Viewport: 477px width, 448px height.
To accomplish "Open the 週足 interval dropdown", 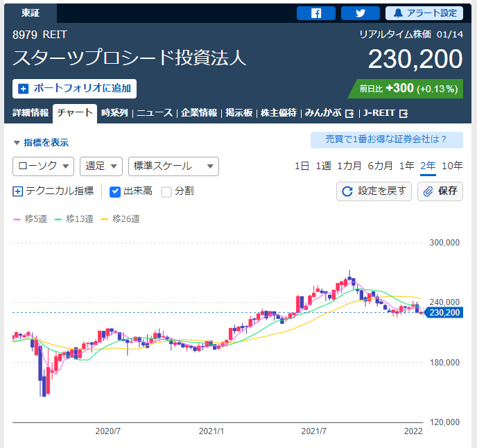I will 101,166.
